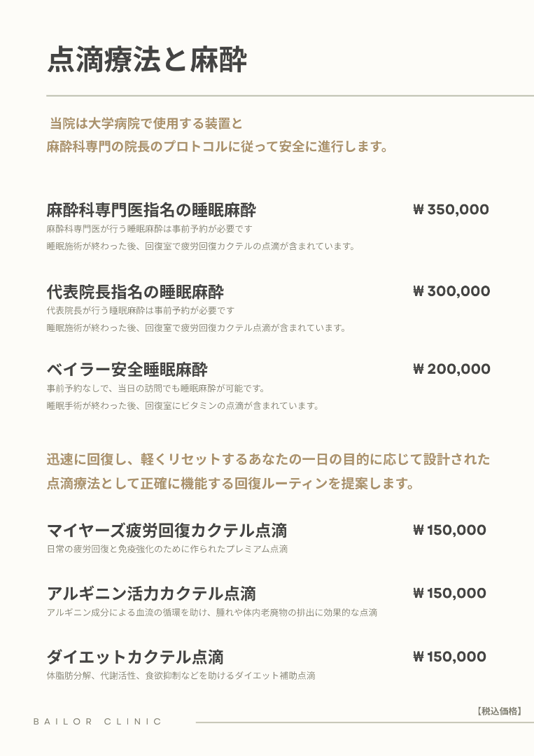Click the price beside マイヤーズ疲労回復カクテル点滴
Screen dimensions: 534x756
point(449,531)
